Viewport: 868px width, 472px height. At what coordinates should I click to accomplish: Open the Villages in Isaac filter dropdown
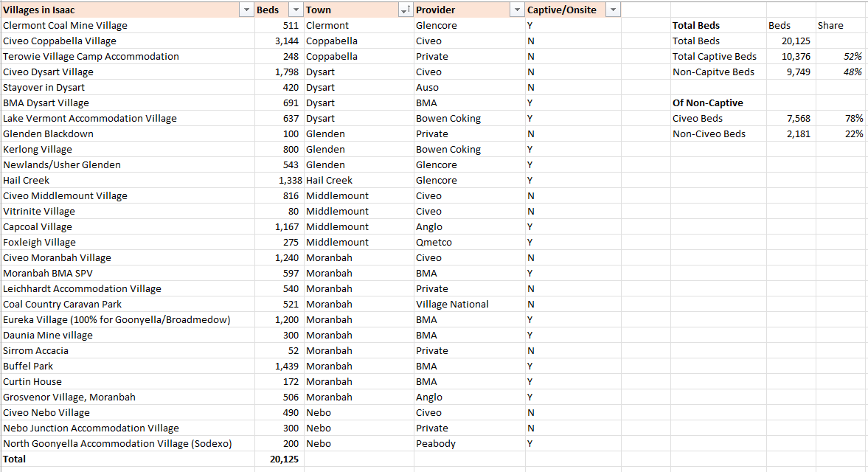click(x=246, y=10)
